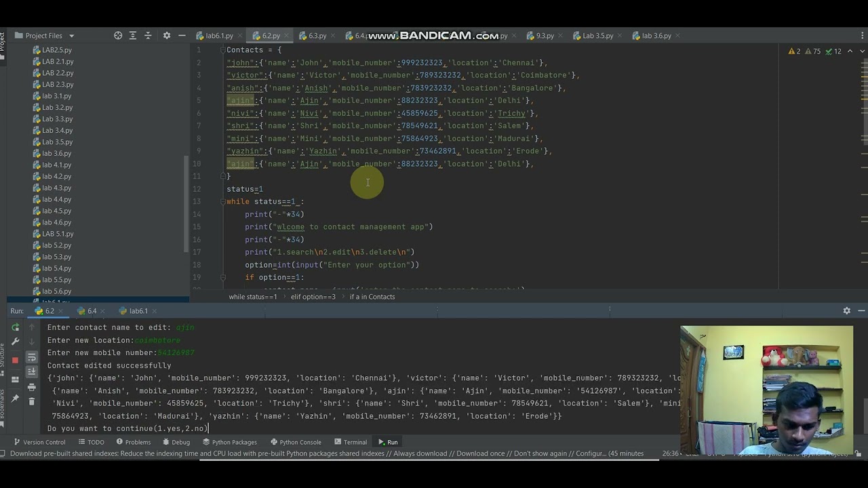Click the Select Opened File target icon
Screen dimensions: 868x488
pos(118,35)
